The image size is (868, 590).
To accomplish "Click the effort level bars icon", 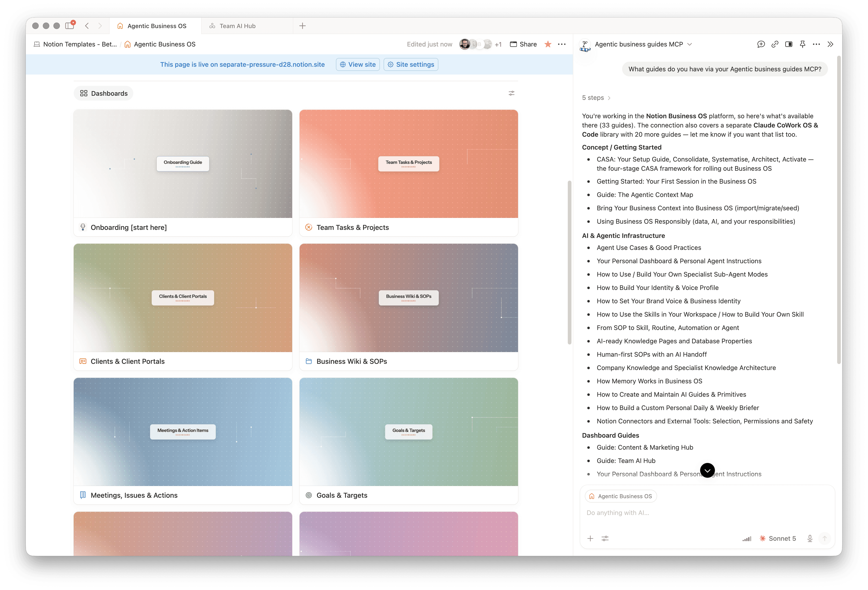I will [747, 538].
